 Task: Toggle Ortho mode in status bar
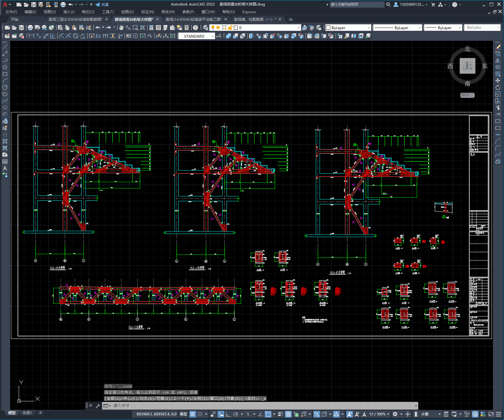tap(228, 414)
